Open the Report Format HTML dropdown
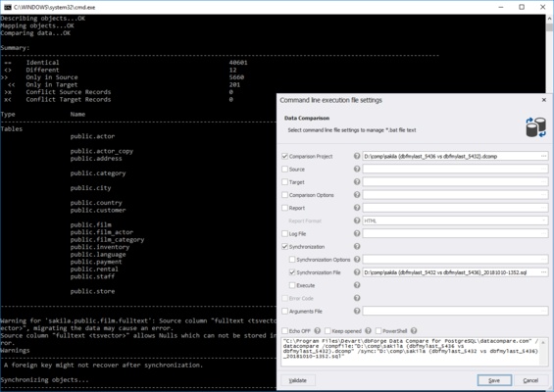554x392 pixels. coord(543,220)
